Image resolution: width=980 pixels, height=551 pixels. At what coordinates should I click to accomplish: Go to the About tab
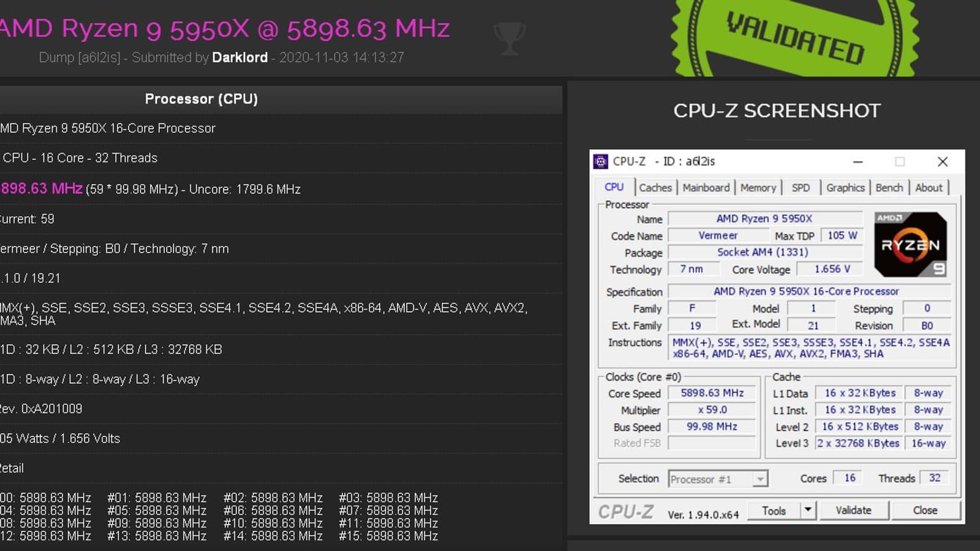[929, 188]
